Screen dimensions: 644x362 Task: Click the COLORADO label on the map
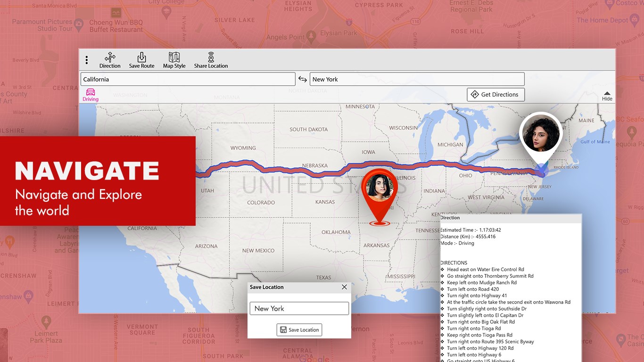coord(261,203)
